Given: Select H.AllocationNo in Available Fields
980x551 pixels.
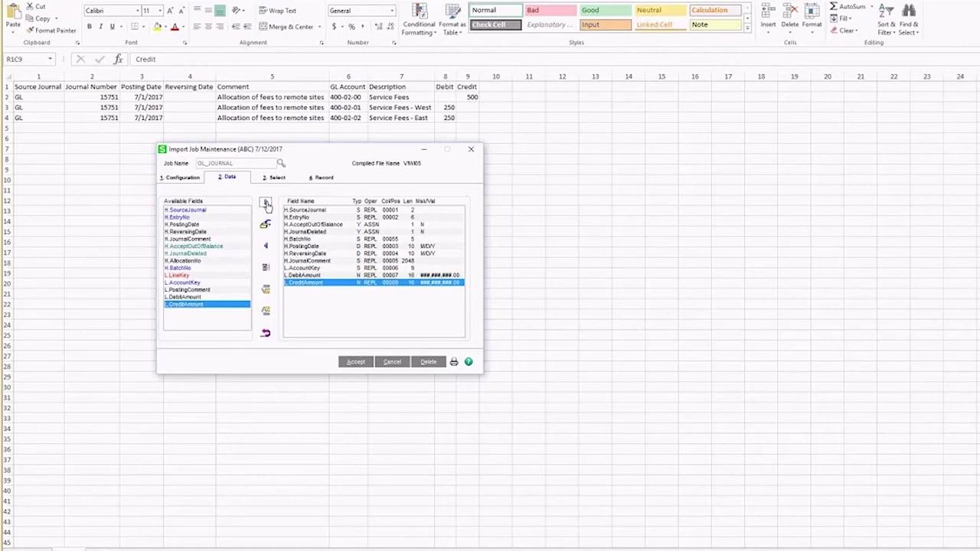Looking at the screenshot, I should coord(207,260).
